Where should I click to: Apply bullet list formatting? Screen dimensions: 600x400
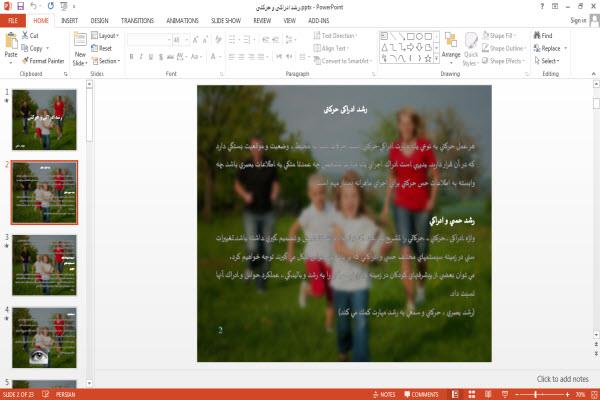(x=232, y=39)
